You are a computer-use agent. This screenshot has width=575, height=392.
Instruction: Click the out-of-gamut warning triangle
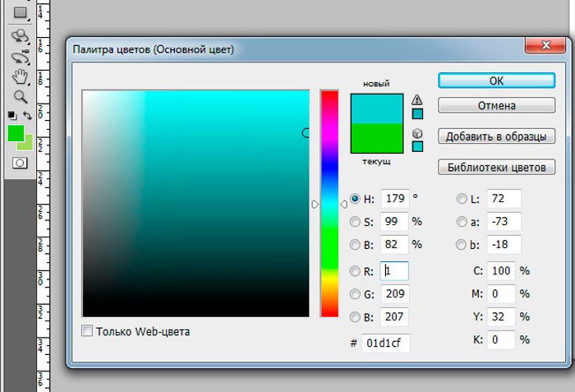417,99
